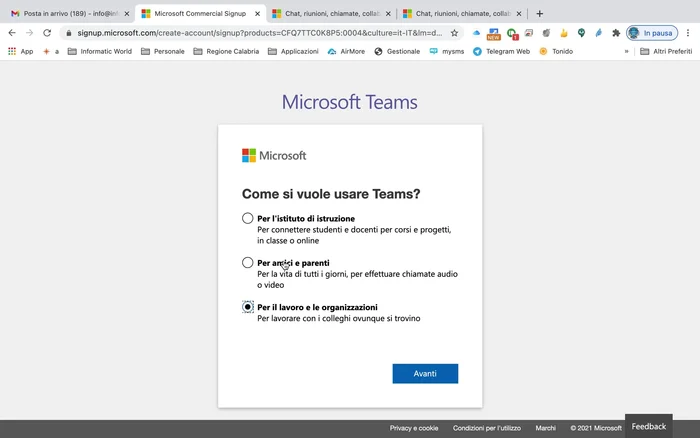Expand the hidden bookmarks overflow chevron
700x438 pixels.
click(627, 51)
